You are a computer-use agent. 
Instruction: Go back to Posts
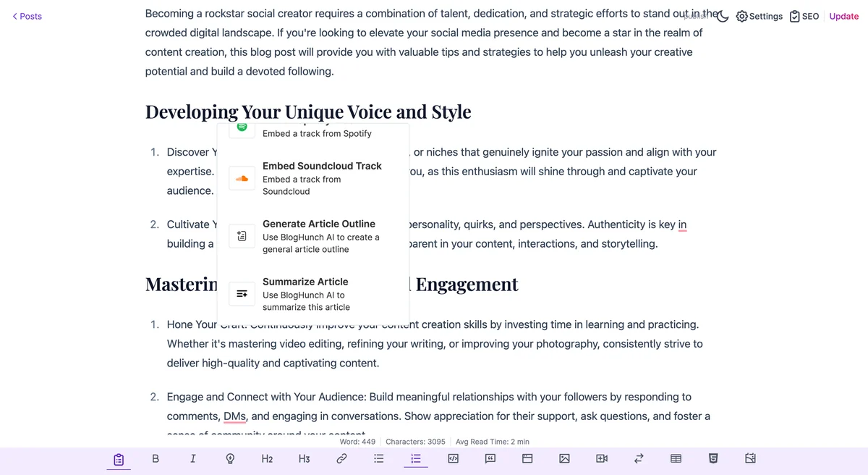coord(27,16)
